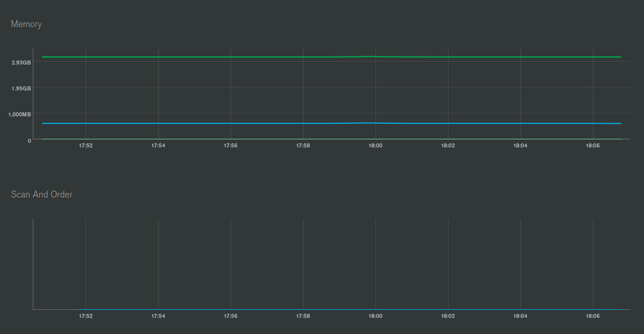The height and width of the screenshot is (334, 644).
Task: Click the 0 label on Memory y-axis
Action: [x=29, y=141]
